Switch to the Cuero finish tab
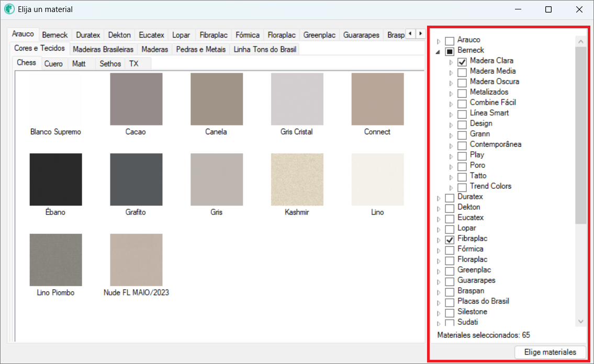Image resolution: width=594 pixels, height=364 pixels. (53, 64)
